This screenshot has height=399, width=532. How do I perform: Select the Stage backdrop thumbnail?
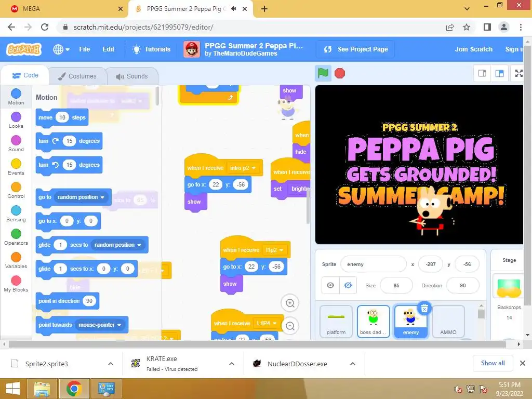click(x=509, y=288)
